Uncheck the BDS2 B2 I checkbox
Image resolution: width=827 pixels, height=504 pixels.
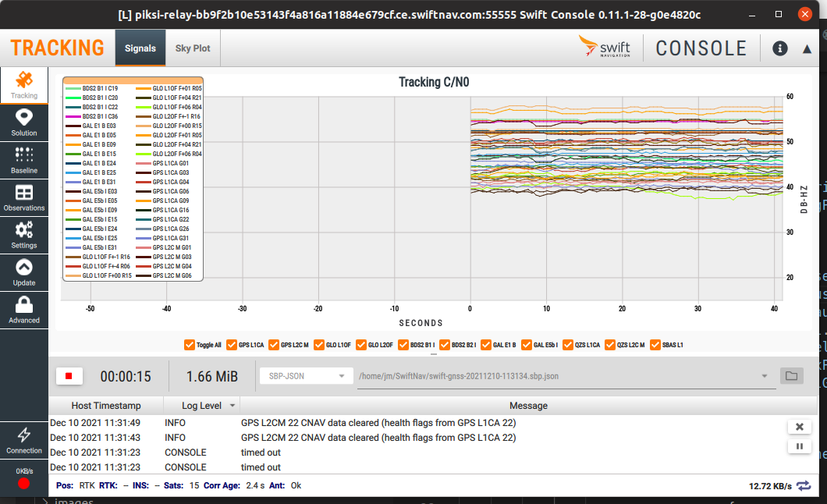[445, 345]
